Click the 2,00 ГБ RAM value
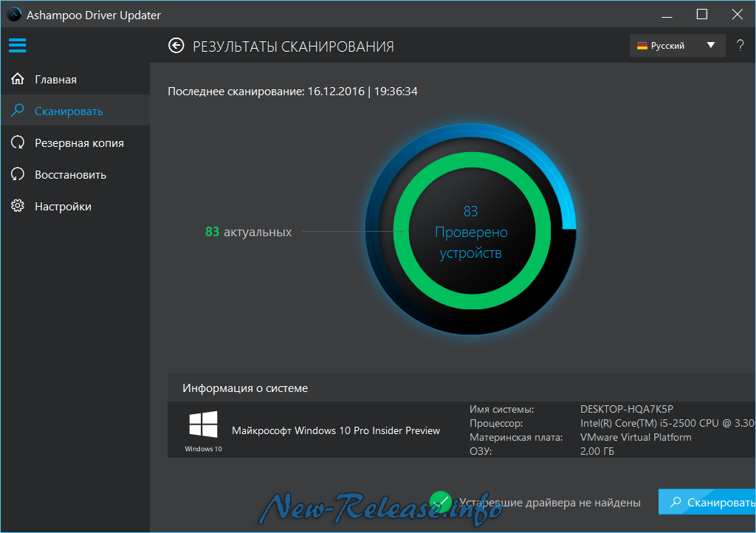The height and width of the screenshot is (533, 756). [x=597, y=451]
